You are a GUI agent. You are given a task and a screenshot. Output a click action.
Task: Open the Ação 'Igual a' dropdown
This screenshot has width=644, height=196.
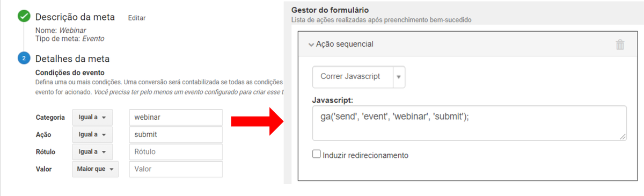point(93,135)
